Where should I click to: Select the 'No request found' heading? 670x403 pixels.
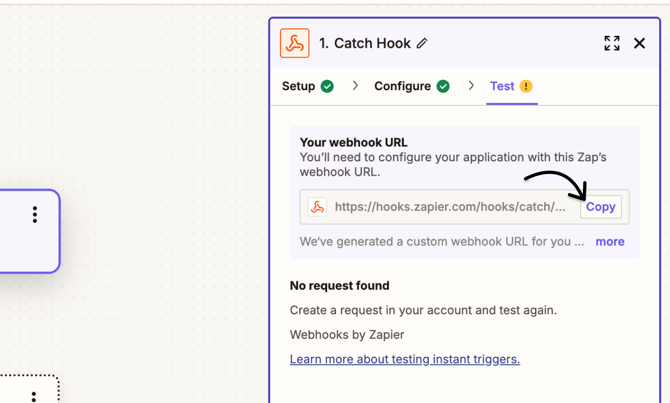pos(339,285)
